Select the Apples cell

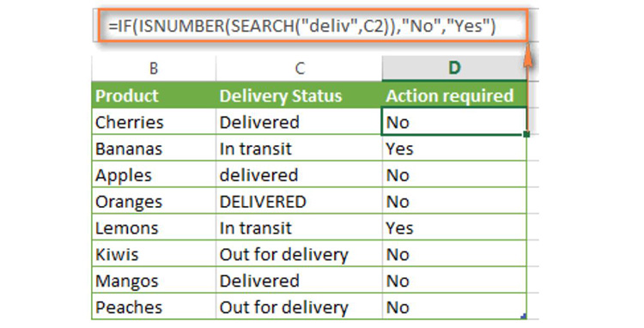(154, 175)
